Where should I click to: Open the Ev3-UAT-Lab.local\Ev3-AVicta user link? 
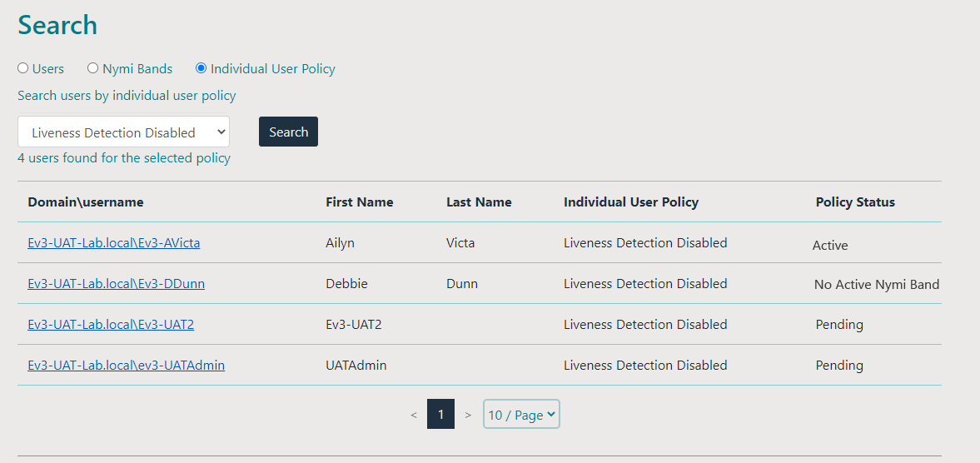point(113,243)
